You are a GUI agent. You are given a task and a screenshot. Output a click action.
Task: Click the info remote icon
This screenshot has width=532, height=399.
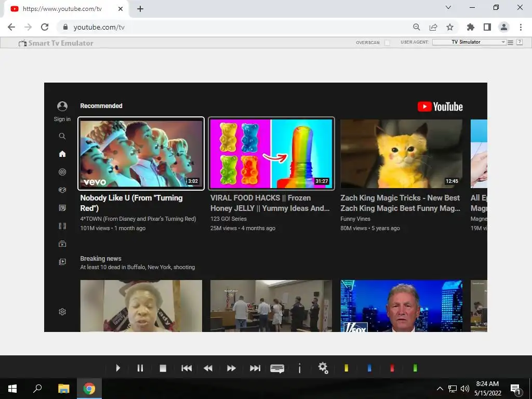(x=300, y=368)
